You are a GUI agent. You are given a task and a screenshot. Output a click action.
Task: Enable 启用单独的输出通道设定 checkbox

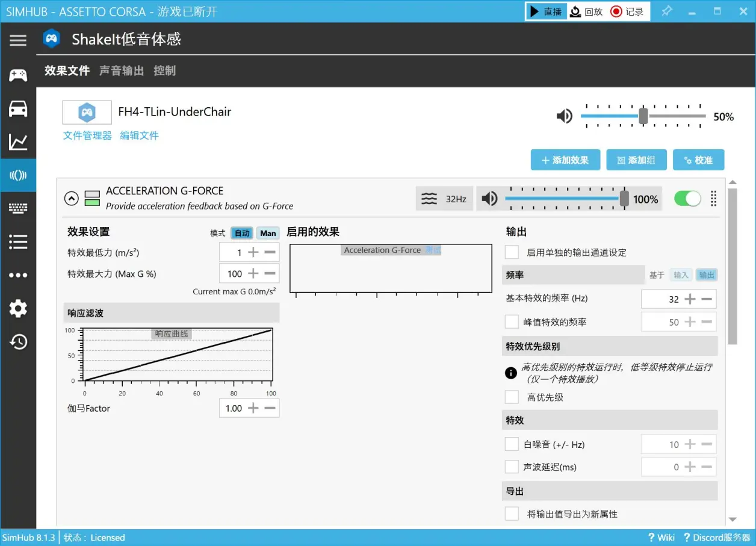coord(512,252)
